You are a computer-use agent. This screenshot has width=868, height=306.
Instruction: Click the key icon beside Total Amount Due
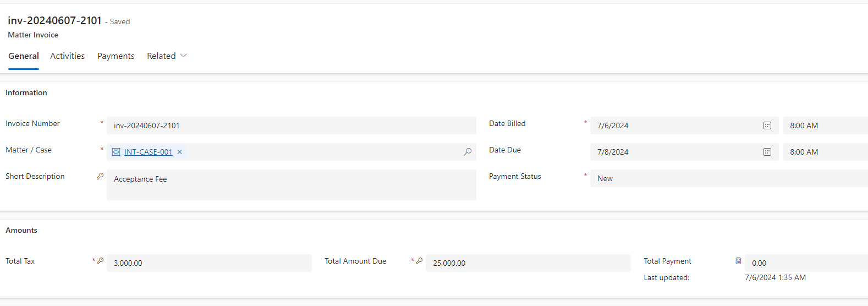coord(419,261)
